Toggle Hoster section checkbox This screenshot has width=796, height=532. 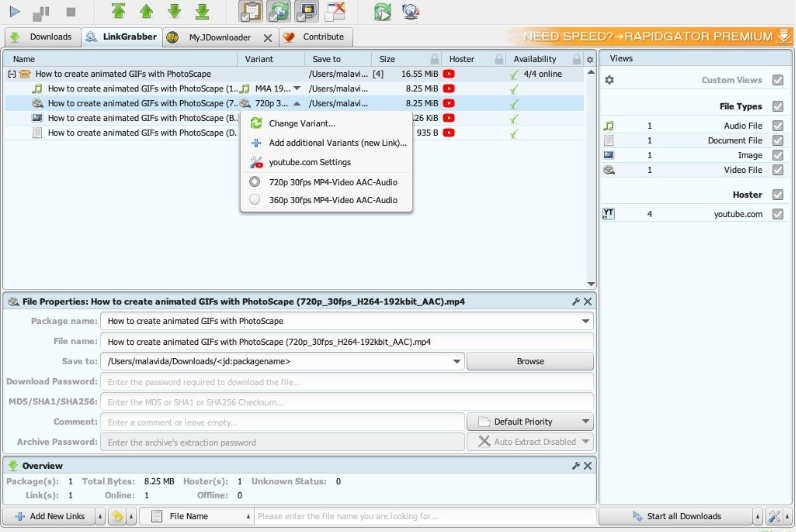tap(777, 194)
